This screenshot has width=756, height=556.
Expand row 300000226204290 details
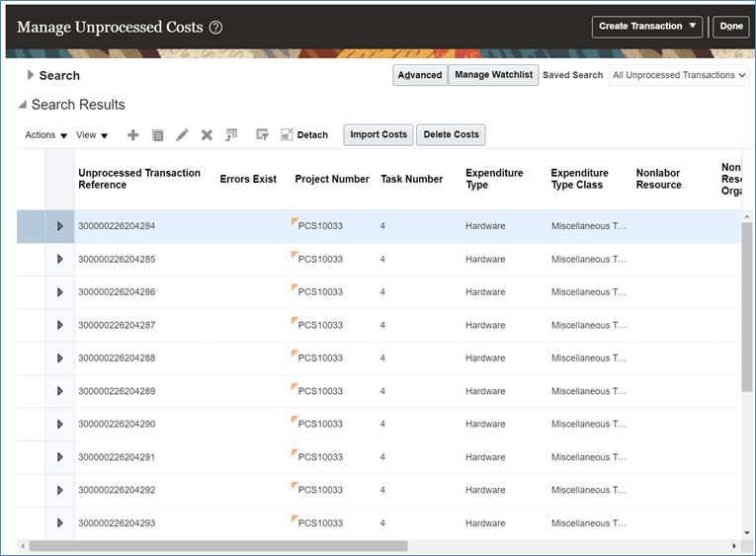click(x=59, y=424)
